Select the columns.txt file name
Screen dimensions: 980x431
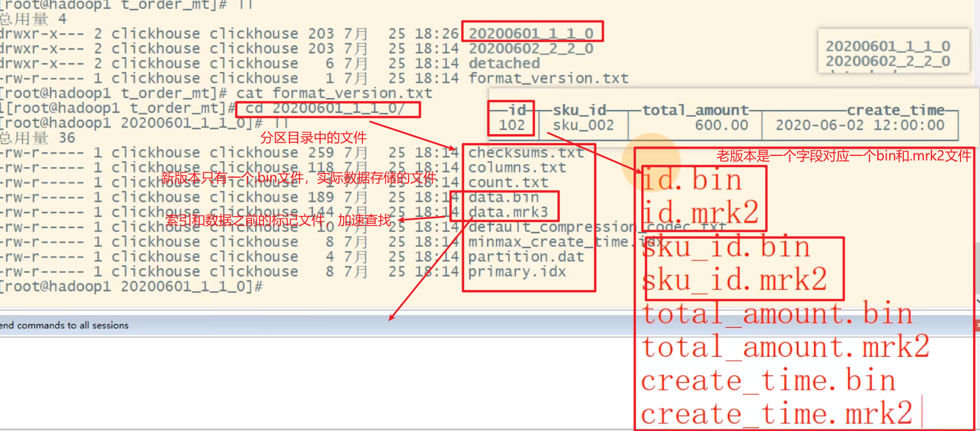pos(517,168)
